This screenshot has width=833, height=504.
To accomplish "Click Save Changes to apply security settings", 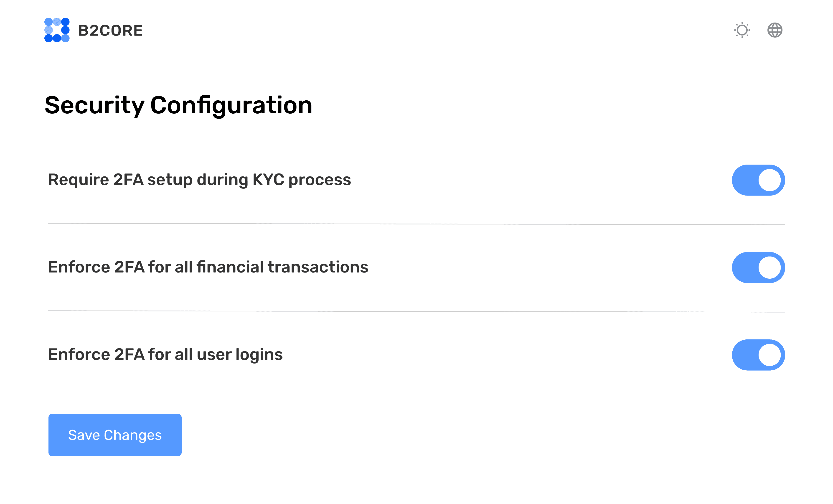I will [115, 435].
